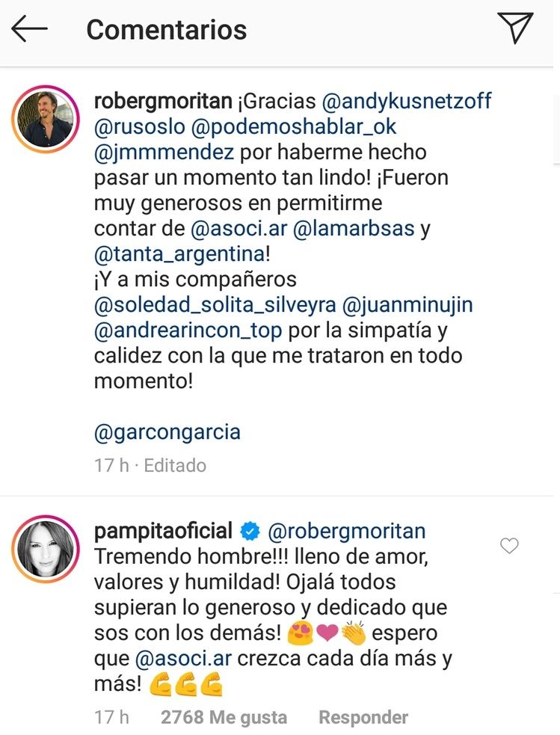Like pampitaoficial's comment with the heart
The image size is (560, 735).
click(x=509, y=547)
